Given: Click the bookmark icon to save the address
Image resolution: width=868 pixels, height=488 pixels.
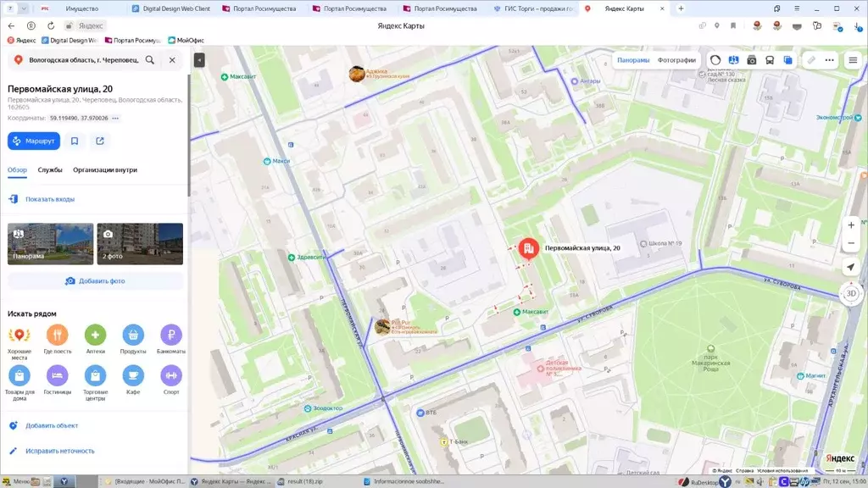Looking at the screenshot, I should (75, 141).
